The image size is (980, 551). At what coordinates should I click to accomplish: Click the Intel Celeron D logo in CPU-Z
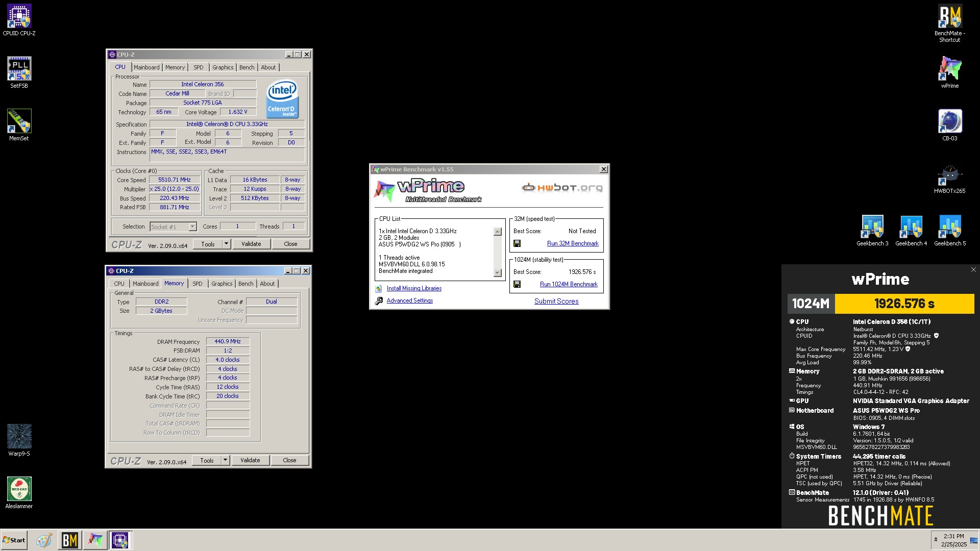point(282,98)
